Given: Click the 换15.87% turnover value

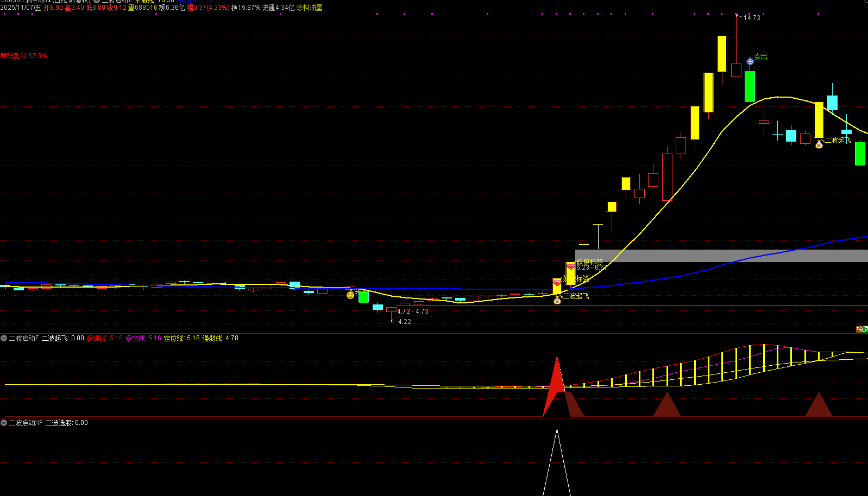Looking at the screenshot, I should tap(246, 8).
